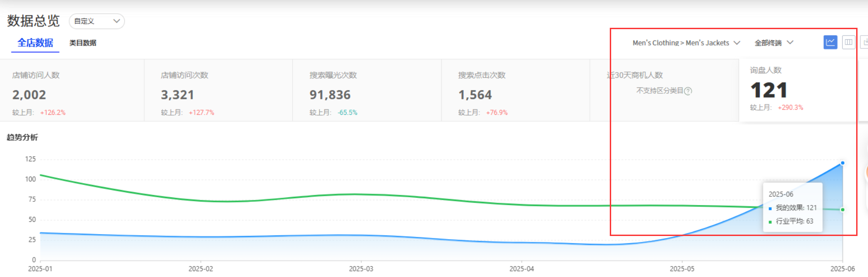Select the 询盘人数 metric card
Image resolution: width=868 pixels, height=277 pixels.
(x=797, y=90)
